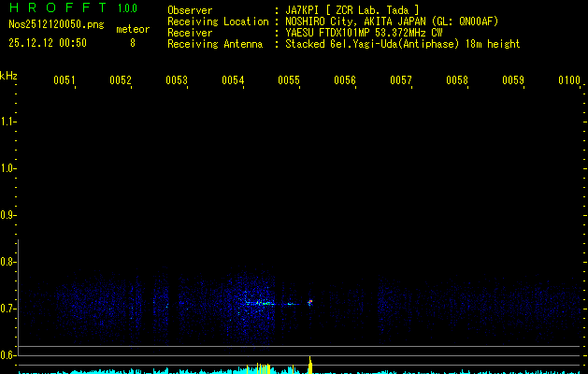The width and height of the screenshot is (588, 374).
Task: Click the 0100 time marker
Action: point(569,81)
